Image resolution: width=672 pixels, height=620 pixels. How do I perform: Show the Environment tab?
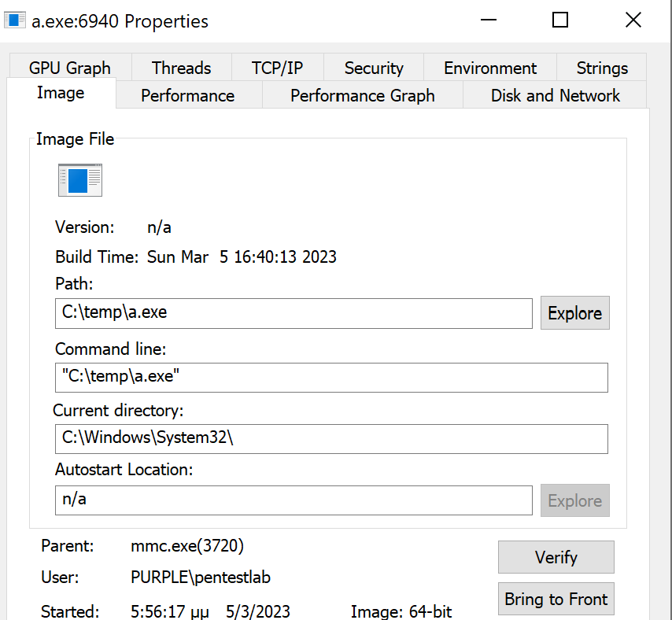(x=490, y=68)
